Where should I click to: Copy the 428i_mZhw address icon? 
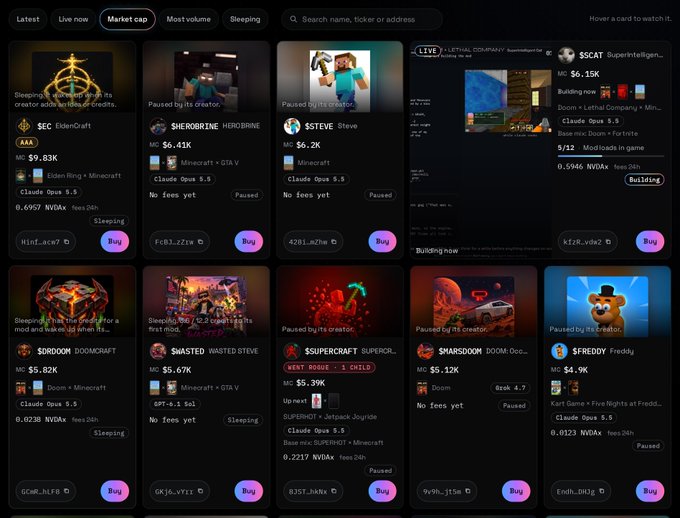coord(333,242)
